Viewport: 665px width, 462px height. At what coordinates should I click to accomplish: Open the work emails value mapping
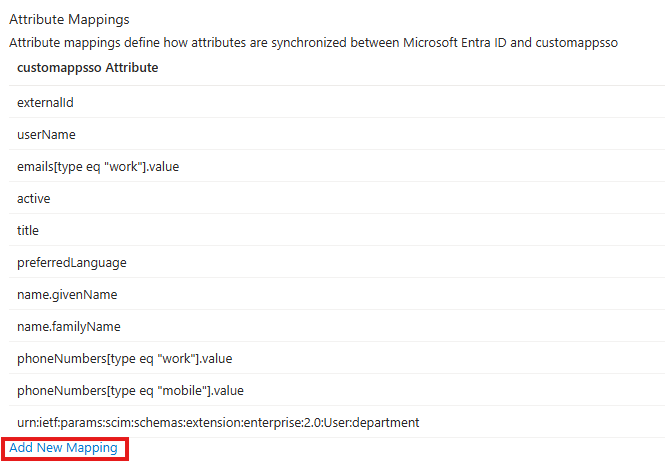97,166
